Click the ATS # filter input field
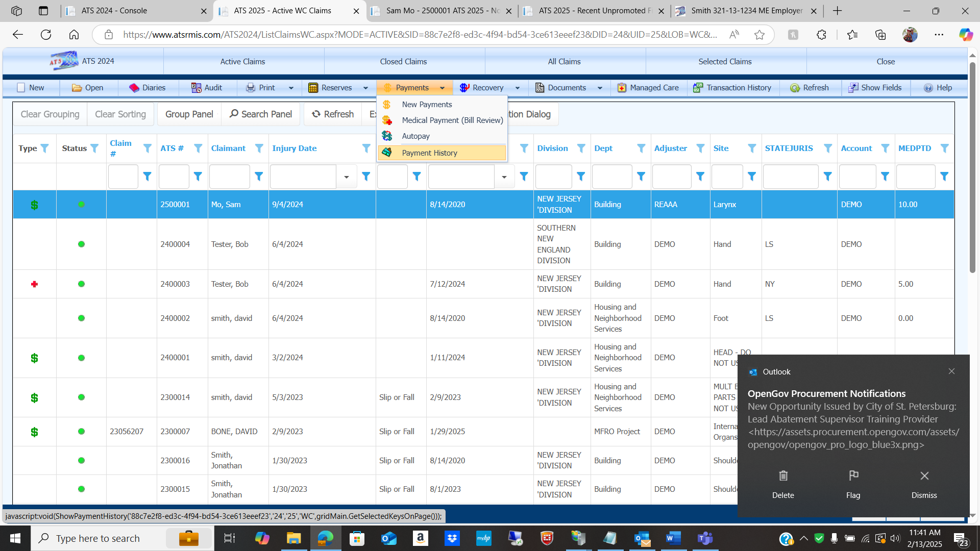Image resolution: width=980 pixels, height=551 pixels. click(x=174, y=177)
